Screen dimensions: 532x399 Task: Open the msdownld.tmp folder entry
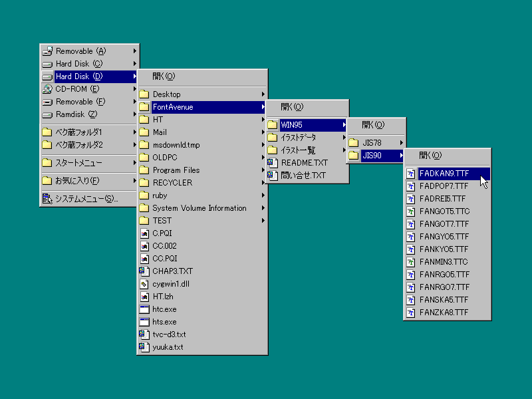[x=203, y=145]
